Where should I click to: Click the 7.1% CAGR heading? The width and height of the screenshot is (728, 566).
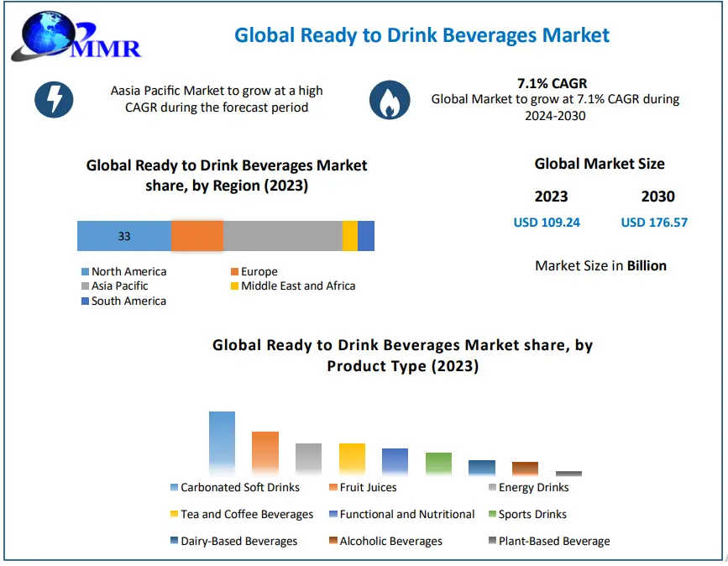pos(552,83)
